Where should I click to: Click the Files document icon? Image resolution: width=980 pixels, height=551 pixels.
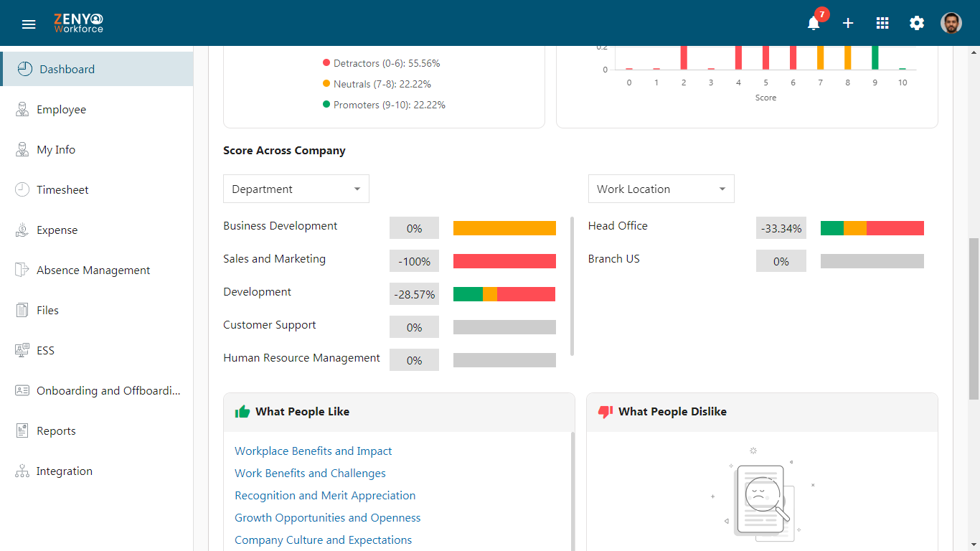pyautogui.click(x=22, y=310)
